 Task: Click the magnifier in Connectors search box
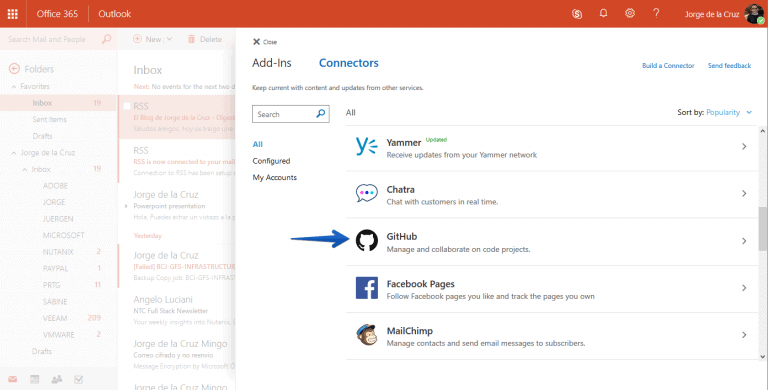[321, 114]
